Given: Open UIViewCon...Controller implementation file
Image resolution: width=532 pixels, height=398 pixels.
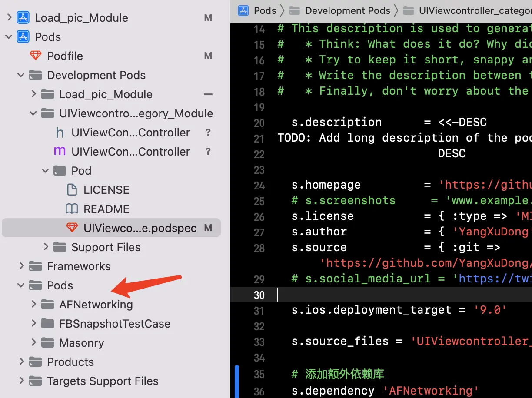Looking at the screenshot, I should pyautogui.click(x=130, y=152).
